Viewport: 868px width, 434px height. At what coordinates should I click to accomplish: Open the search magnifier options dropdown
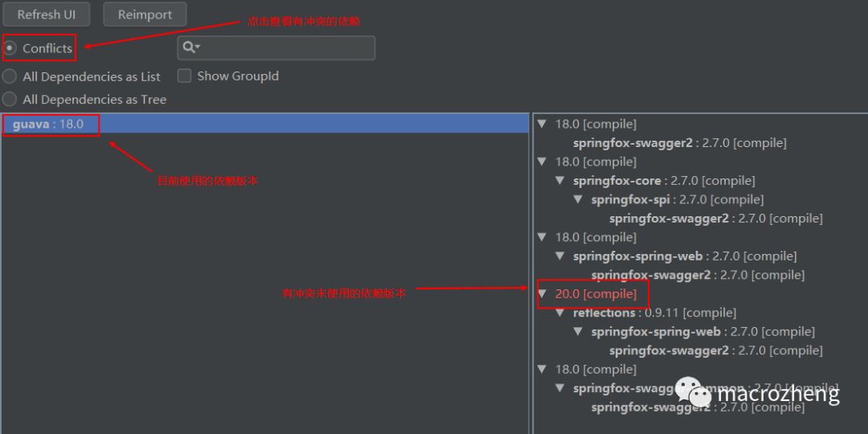tap(191, 47)
